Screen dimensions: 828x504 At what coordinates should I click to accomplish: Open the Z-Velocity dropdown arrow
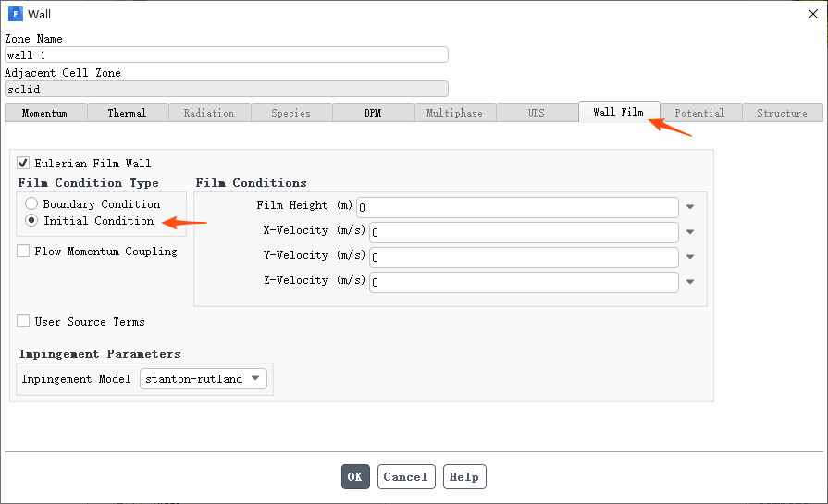[690, 281]
